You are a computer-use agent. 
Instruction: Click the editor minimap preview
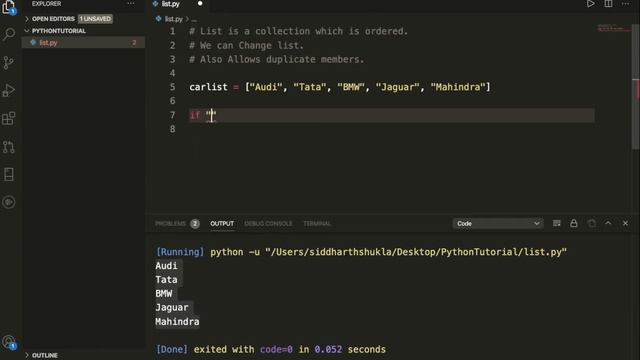tap(613, 28)
